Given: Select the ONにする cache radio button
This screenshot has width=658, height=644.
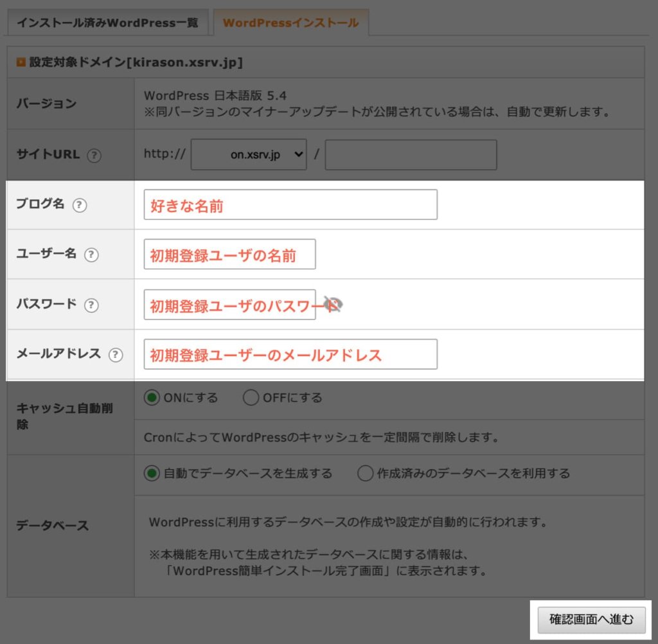Looking at the screenshot, I should pos(152,397).
